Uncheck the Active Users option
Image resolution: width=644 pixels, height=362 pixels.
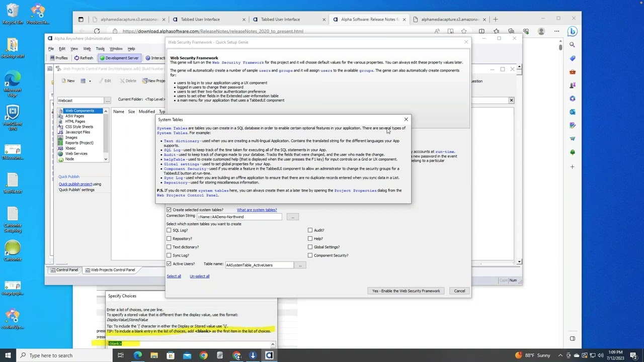coord(169,264)
